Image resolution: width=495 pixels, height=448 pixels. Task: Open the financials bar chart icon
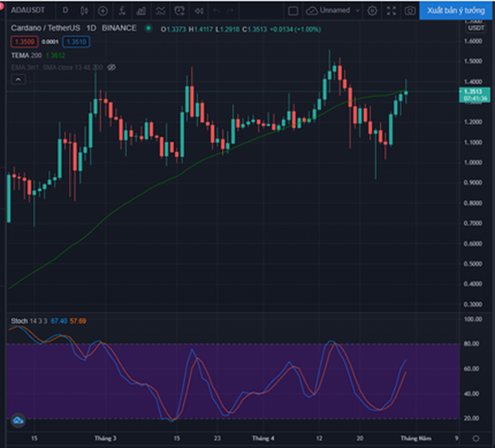[141, 10]
